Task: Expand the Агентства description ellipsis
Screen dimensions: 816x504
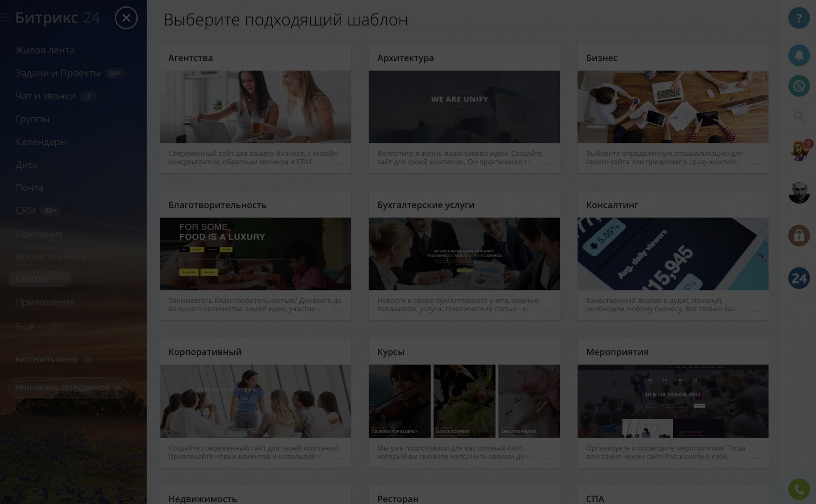Action: pyautogui.click(x=338, y=164)
